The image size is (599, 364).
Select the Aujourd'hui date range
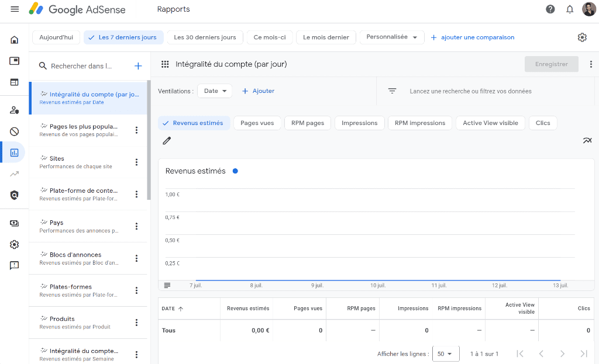pos(56,37)
